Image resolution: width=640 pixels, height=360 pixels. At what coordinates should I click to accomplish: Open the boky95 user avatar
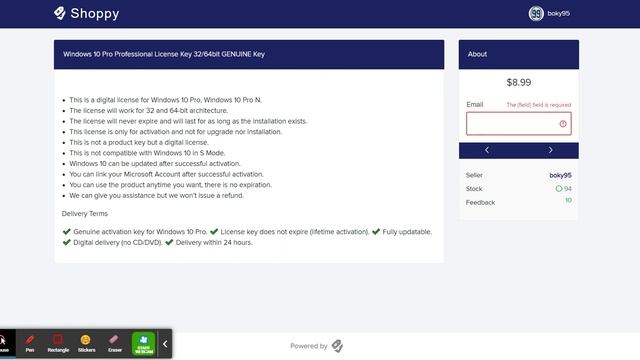536,13
